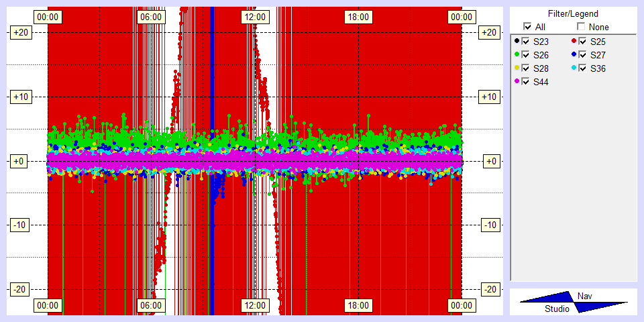The width and height of the screenshot is (644, 322).
Task: Click the Filter/Legend panel title
Action: [573, 13]
